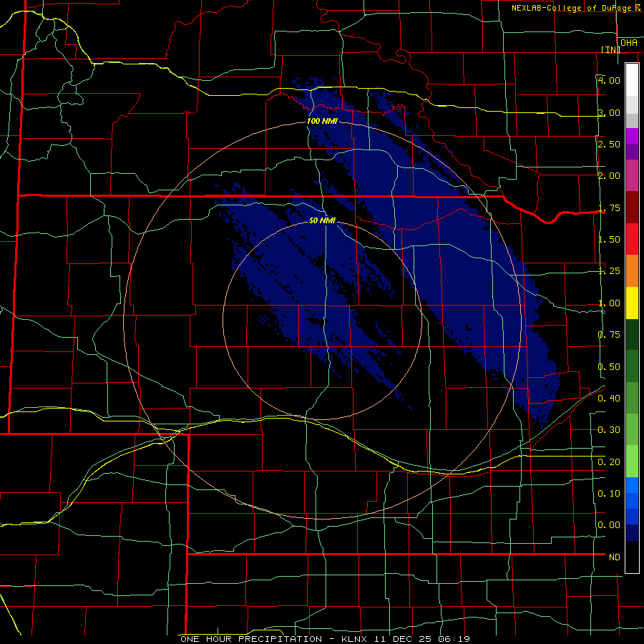Select the white swatch in the color scale
Viewport: 644px width, 644px height.
(x=632, y=80)
